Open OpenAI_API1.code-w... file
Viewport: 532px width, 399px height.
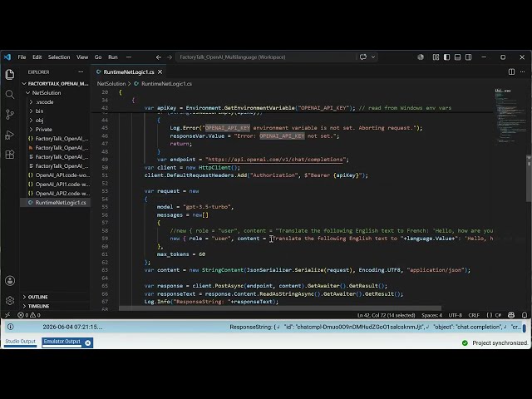[56, 185]
